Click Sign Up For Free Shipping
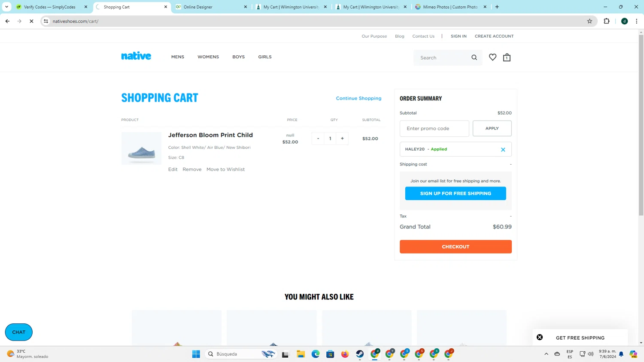The width and height of the screenshot is (644, 362). 456,193
